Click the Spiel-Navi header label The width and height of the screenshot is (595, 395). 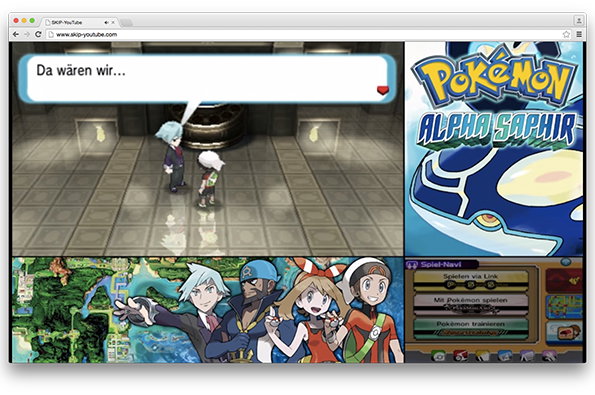click(x=442, y=264)
